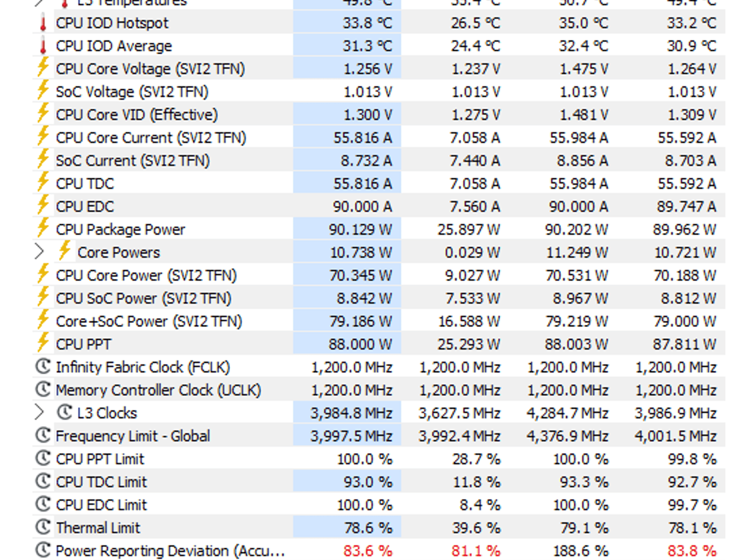This screenshot has height=560, width=747.
Task: Click the 3,627.5 MHz L3 clock value
Action: [x=460, y=413]
